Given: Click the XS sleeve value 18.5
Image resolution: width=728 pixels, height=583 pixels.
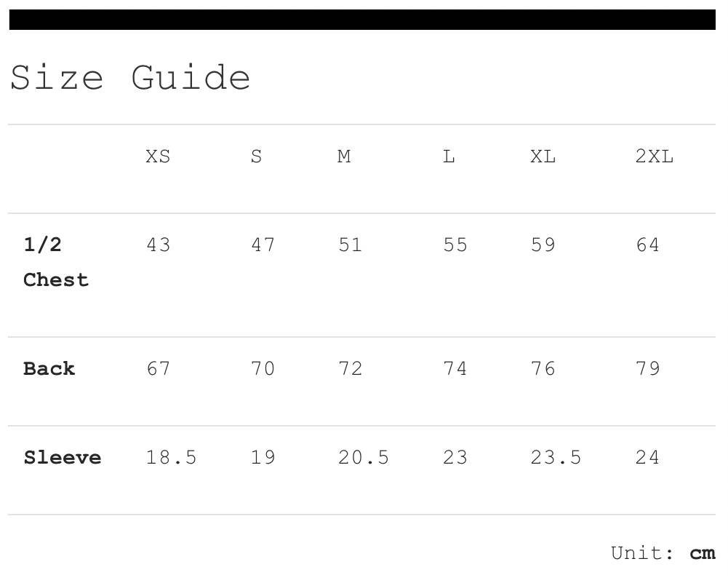Looking at the screenshot, I should pos(171,458).
